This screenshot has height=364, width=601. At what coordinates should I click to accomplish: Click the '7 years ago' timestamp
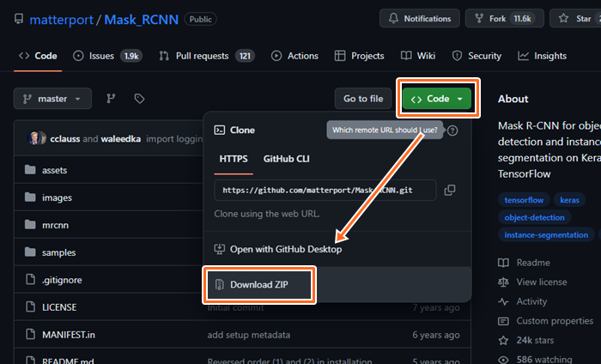coord(436,307)
